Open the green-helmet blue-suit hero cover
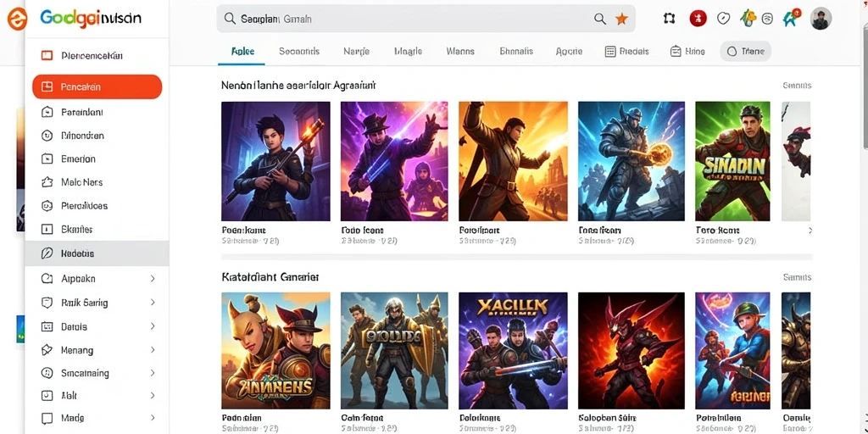Screen dimensions: 868x434 click(x=732, y=350)
